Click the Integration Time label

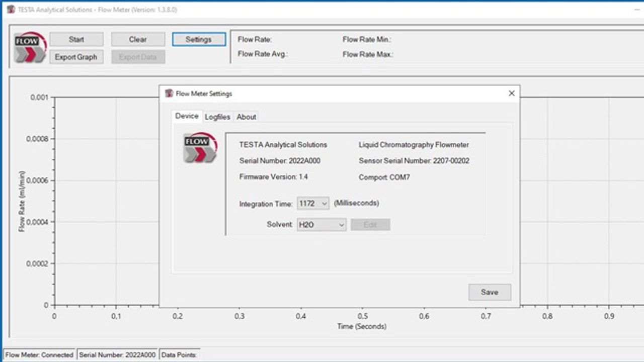pos(266,204)
